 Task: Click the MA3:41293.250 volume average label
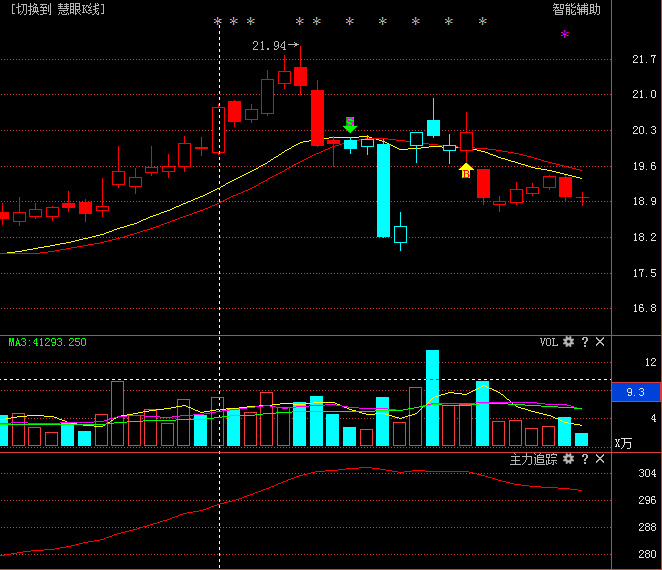(x=47, y=342)
